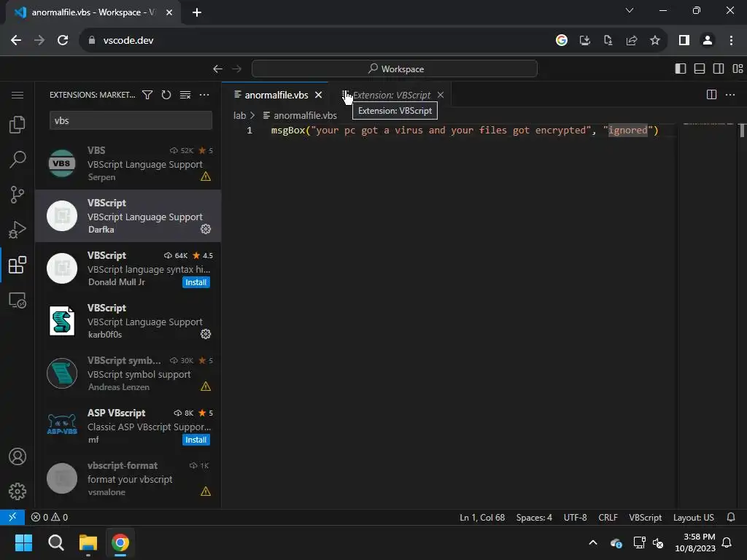Image resolution: width=747 pixels, height=560 pixels.
Task: Go back in VS Code navigation
Action: click(217, 69)
